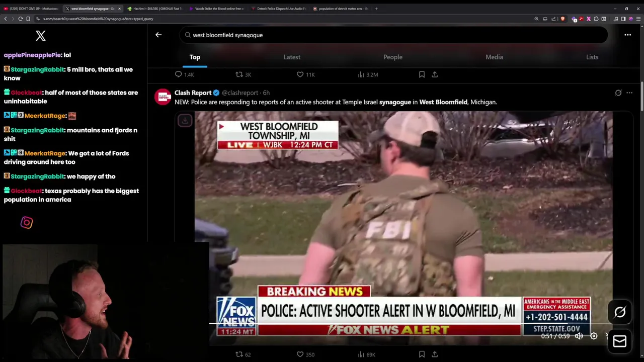The height and width of the screenshot is (362, 644).
Task: Open the music note media control icon
Action: tap(616, 19)
